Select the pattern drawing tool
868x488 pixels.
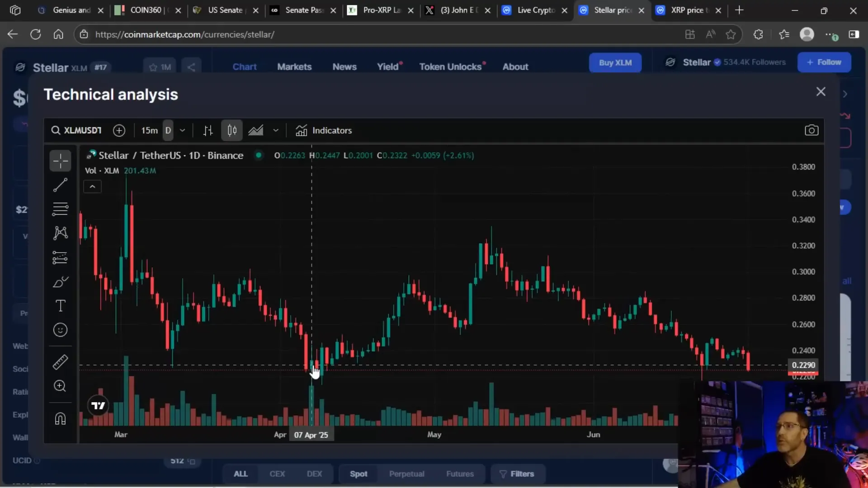pyautogui.click(x=60, y=233)
